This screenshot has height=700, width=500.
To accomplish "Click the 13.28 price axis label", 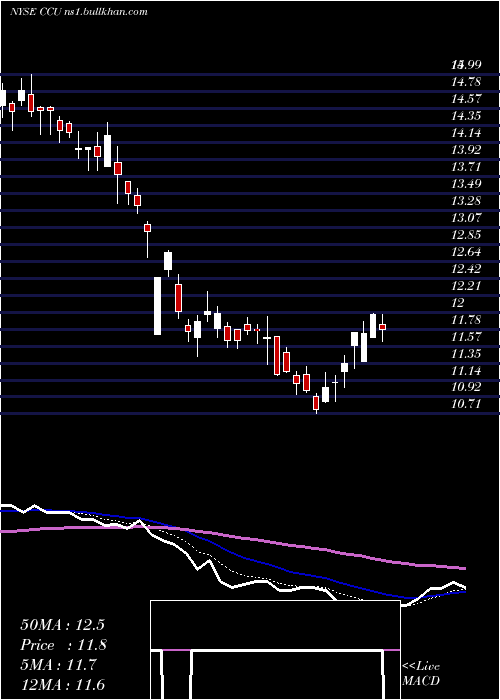I will [466, 200].
